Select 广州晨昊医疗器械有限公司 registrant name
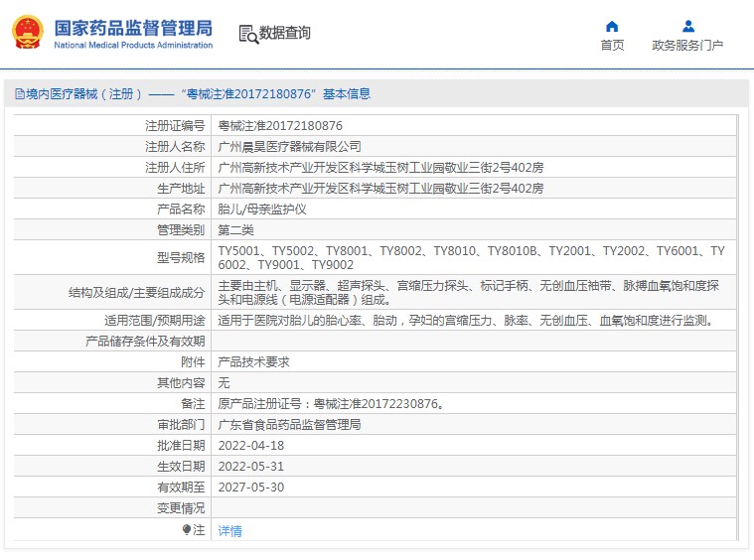This screenshot has height=560, width=754. (x=289, y=147)
